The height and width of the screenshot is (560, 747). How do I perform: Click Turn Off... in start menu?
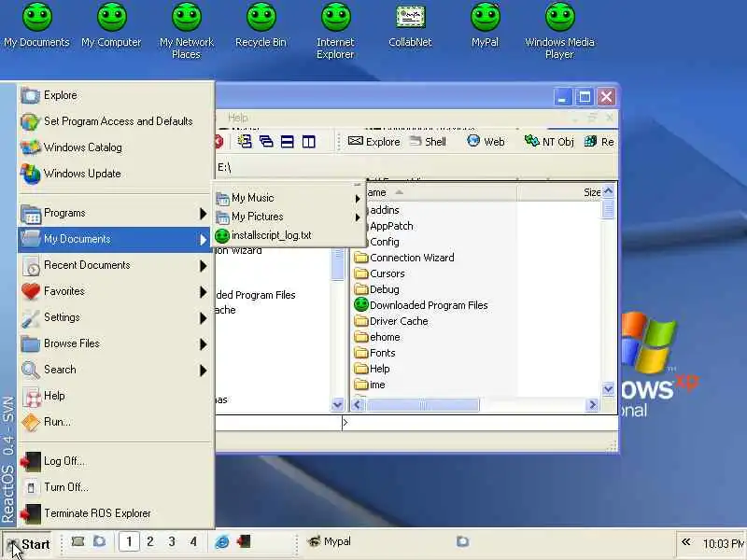[116, 487]
